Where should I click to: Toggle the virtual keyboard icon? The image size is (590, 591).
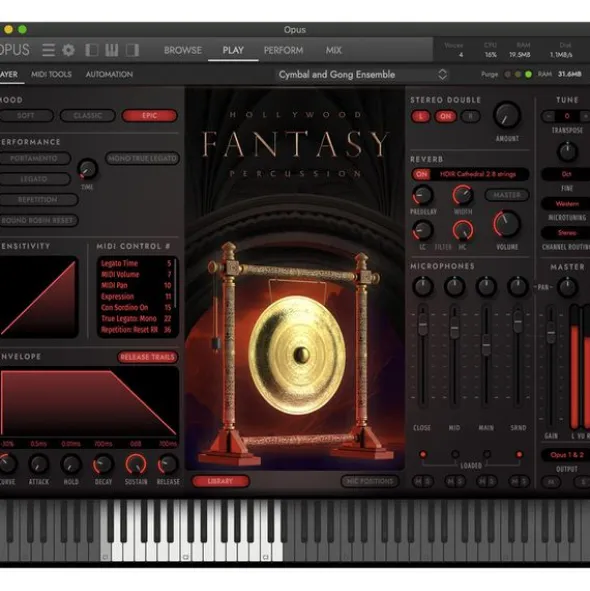pos(112,50)
